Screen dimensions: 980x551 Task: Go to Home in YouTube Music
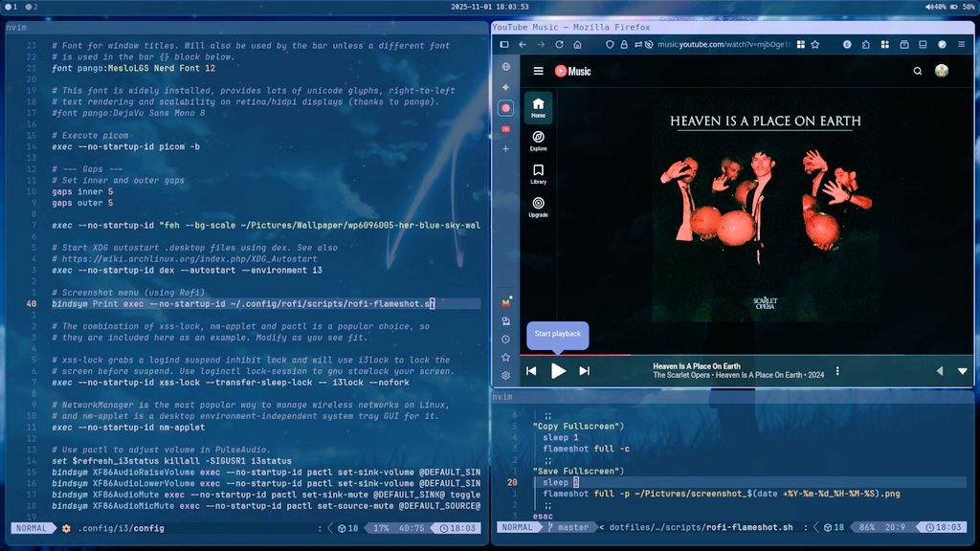point(538,108)
